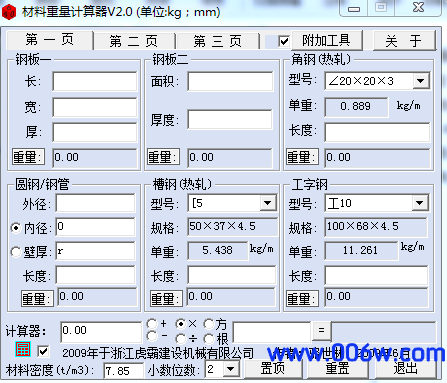Screen dimensions: 447x383
Task: Choose the × multiplication operation
Action: [180, 324]
